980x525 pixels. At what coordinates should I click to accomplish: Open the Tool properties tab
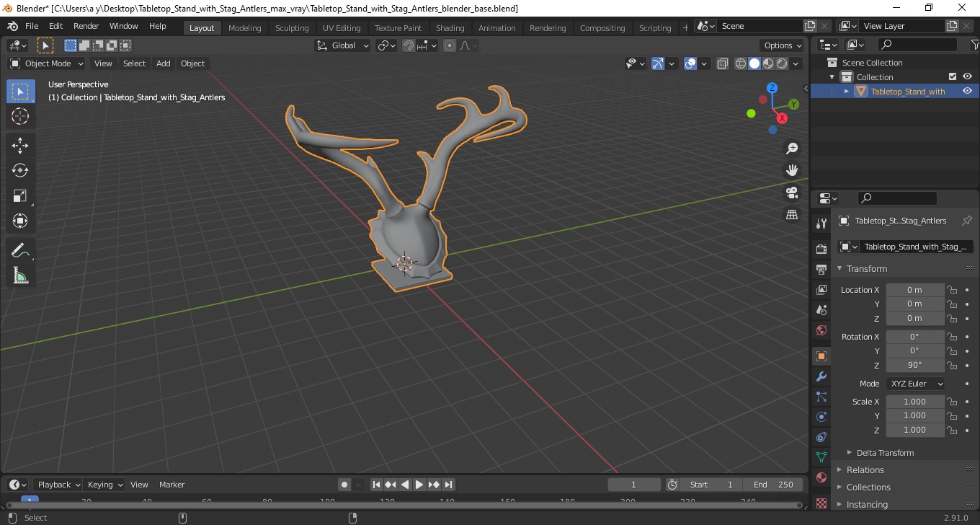tap(821, 223)
